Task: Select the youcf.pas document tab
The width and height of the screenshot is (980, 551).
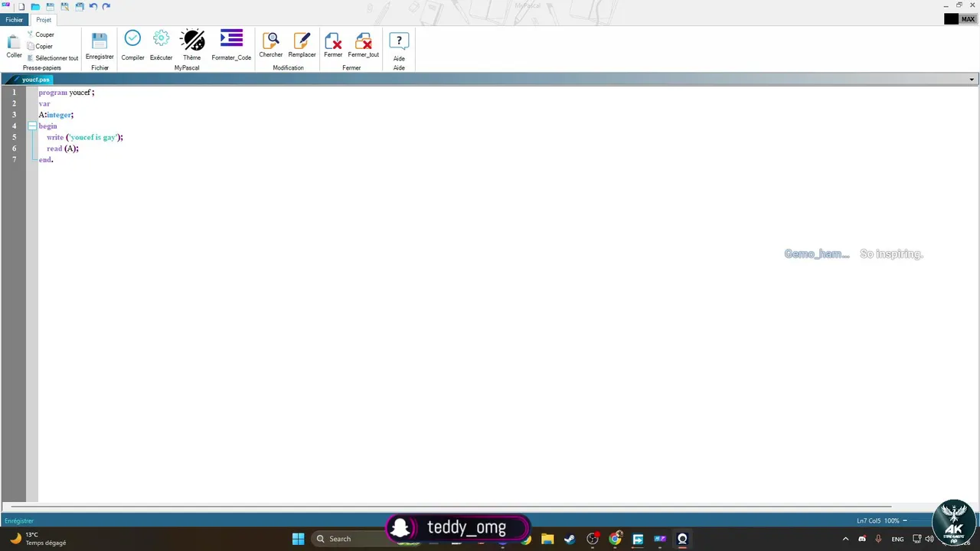Action: (35, 80)
